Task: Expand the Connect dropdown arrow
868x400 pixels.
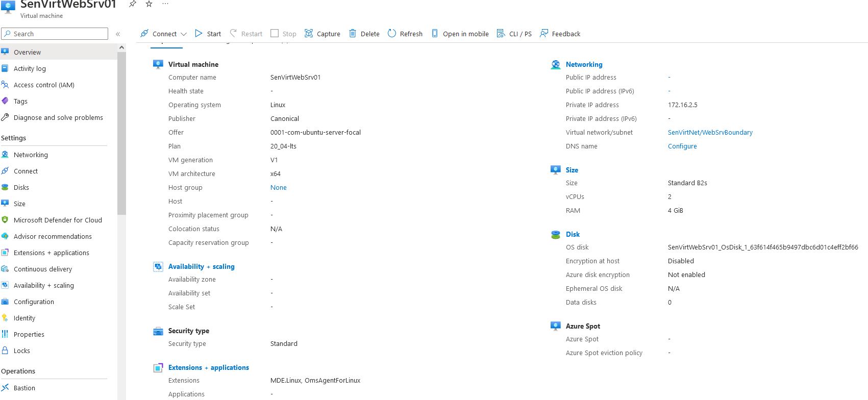Action: point(184,34)
